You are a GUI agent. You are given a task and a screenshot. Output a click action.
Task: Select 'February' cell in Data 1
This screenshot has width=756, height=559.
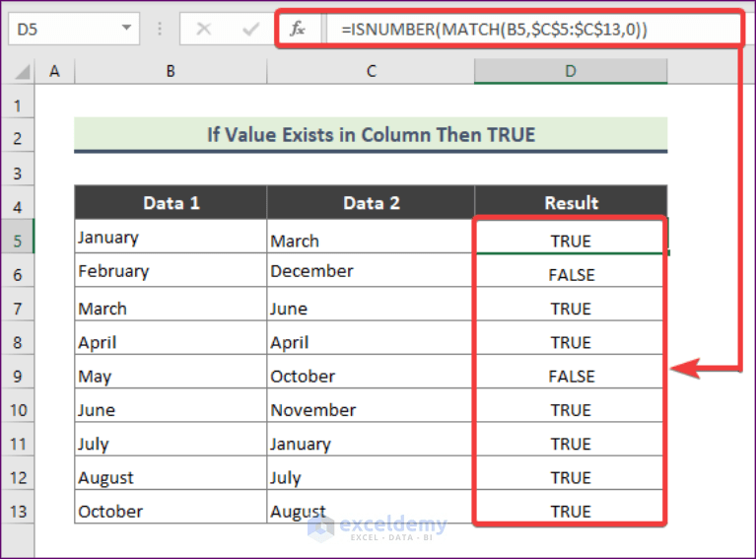click(x=171, y=270)
